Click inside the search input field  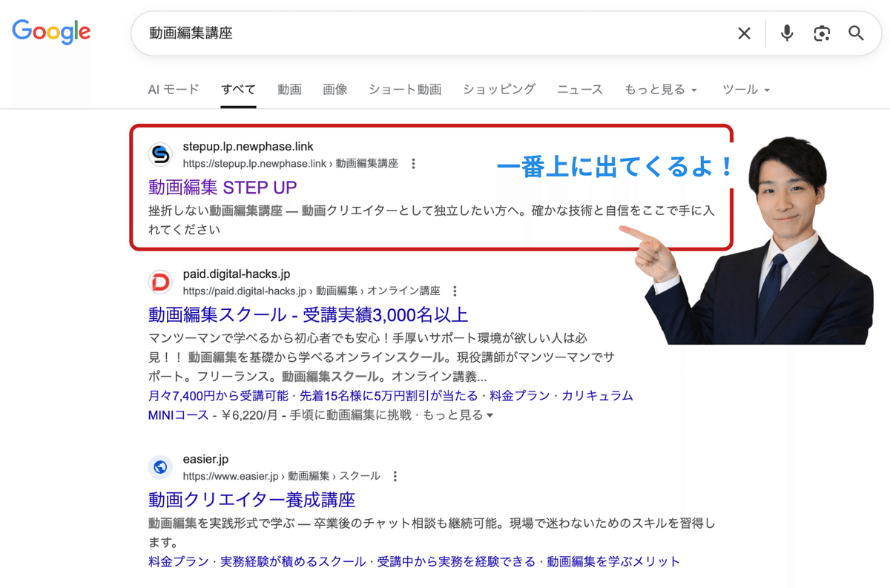[371, 33]
